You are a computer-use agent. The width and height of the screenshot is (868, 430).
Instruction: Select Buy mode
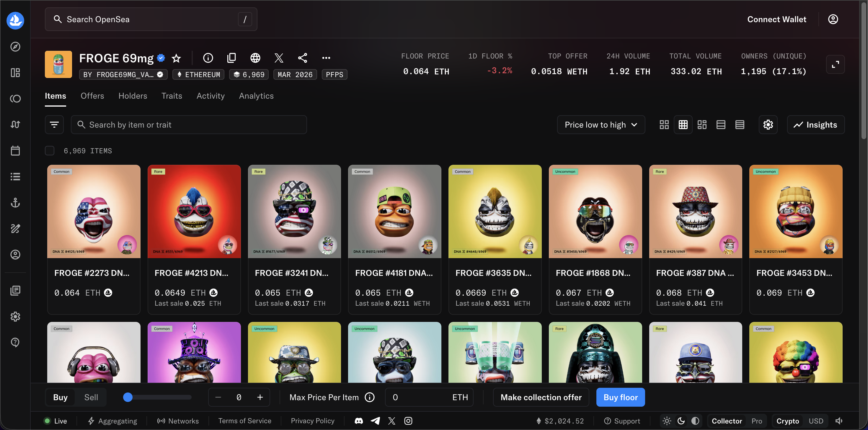click(60, 397)
